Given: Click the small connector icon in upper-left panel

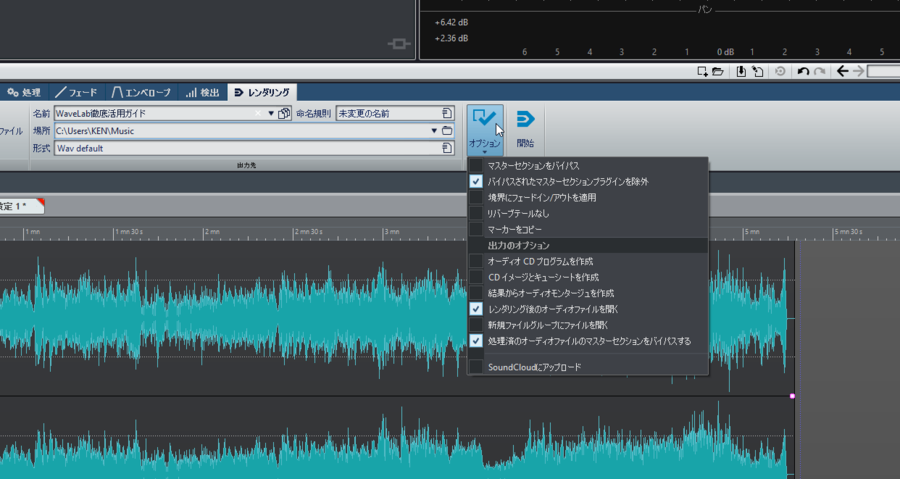Looking at the screenshot, I should point(399,44).
